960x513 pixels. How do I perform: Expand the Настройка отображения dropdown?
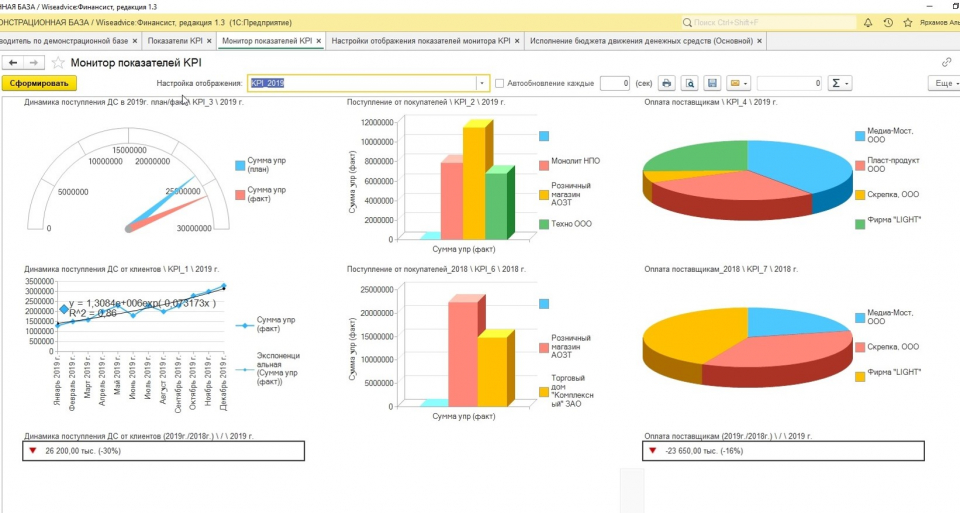483,83
